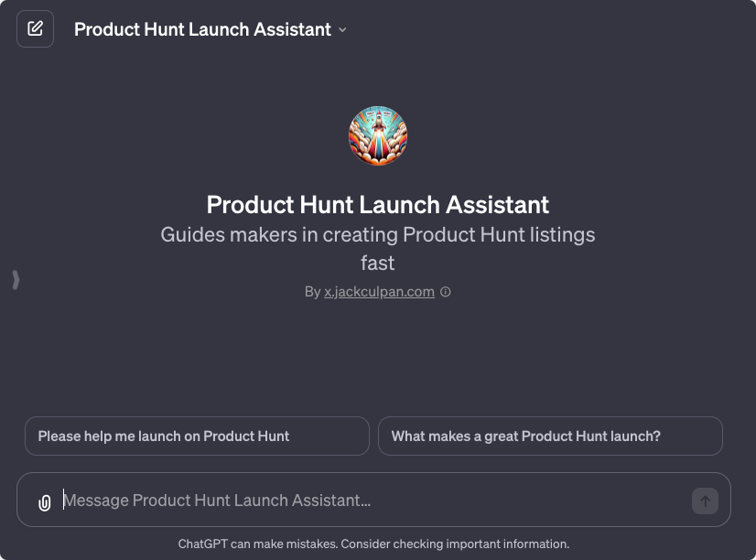
Task: Click the paperclip to attach a file
Action: pyautogui.click(x=44, y=501)
